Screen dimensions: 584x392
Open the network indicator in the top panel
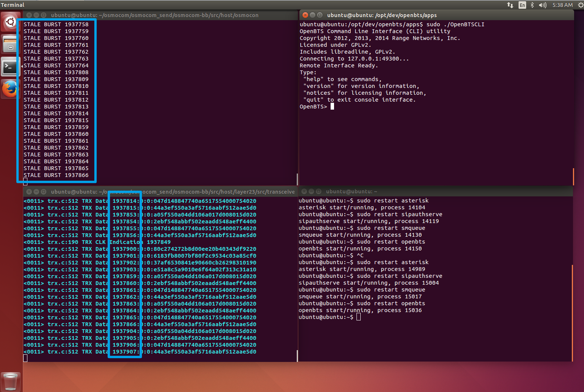click(x=510, y=5)
